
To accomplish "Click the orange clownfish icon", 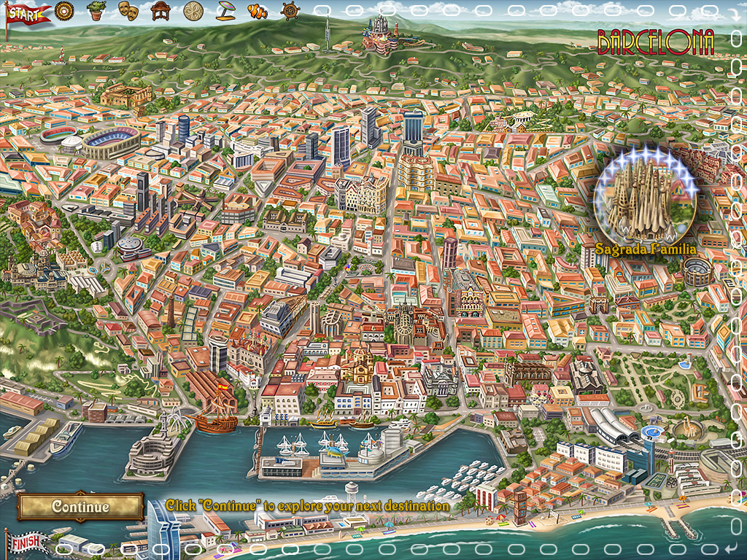I will pyautogui.click(x=257, y=11).
